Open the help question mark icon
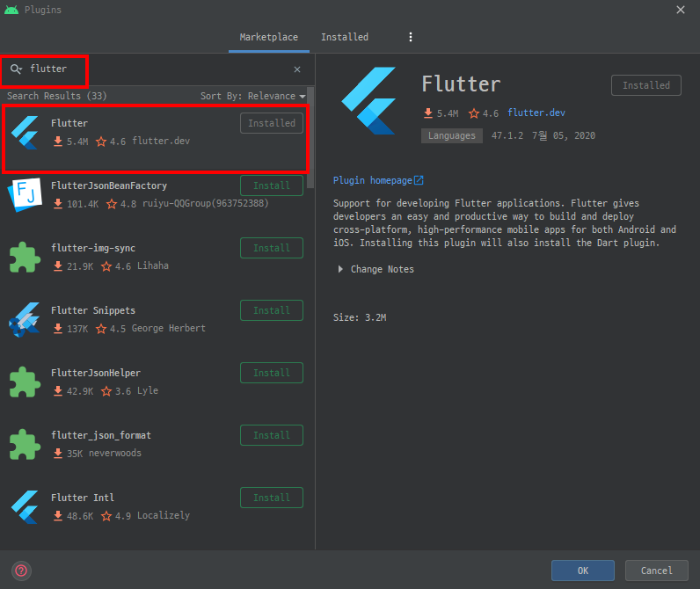Screen dimensions: 700x589 21,571
